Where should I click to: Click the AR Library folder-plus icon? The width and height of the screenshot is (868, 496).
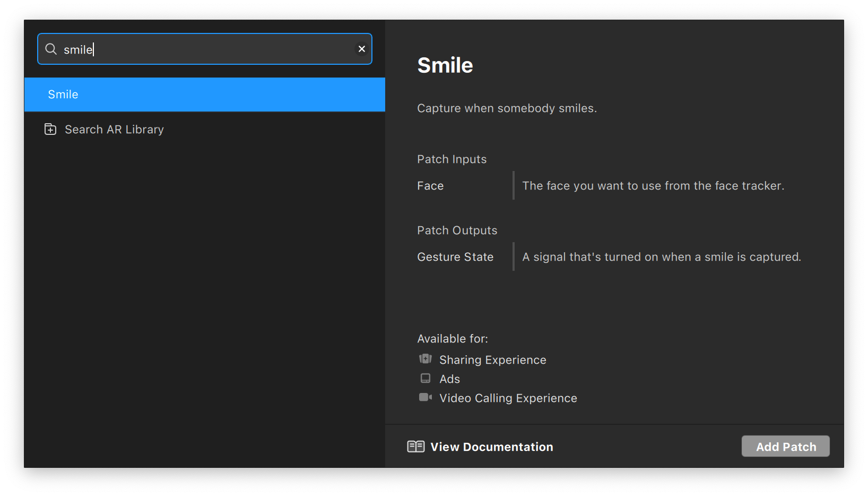(x=50, y=130)
